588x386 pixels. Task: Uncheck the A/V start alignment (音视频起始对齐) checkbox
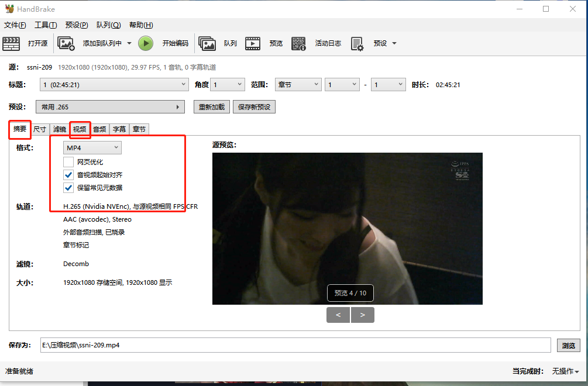click(68, 175)
